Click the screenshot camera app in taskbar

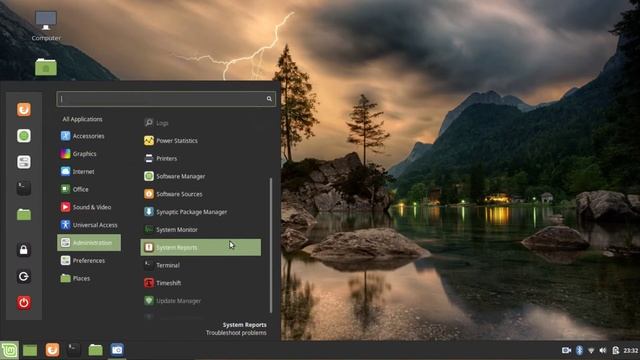click(117, 350)
